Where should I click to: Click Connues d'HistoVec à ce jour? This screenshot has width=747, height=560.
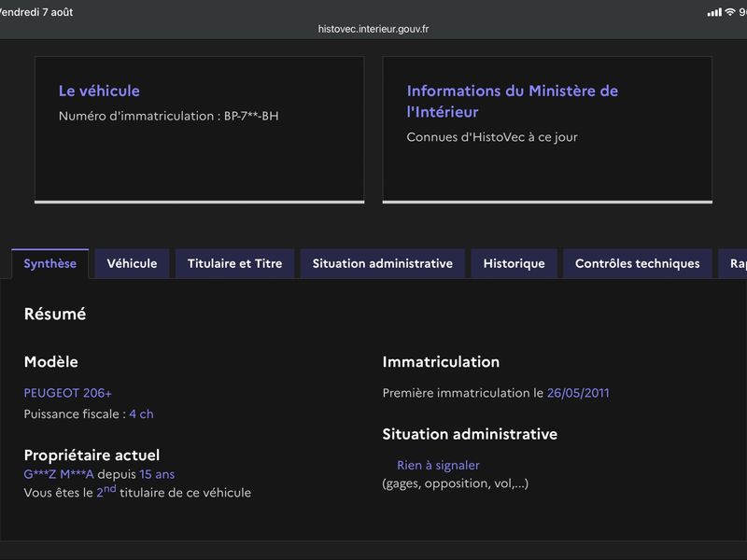pyautogui.click(x=492, y=137)
